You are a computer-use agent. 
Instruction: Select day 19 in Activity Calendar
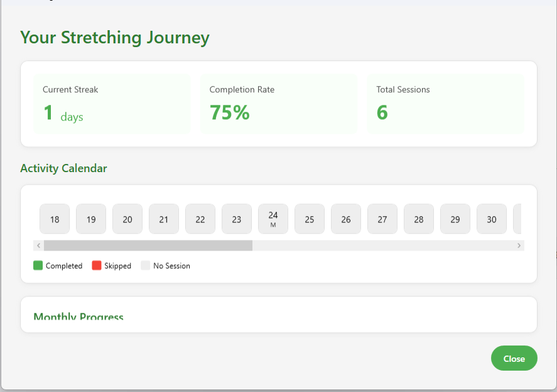pos(91,219)
